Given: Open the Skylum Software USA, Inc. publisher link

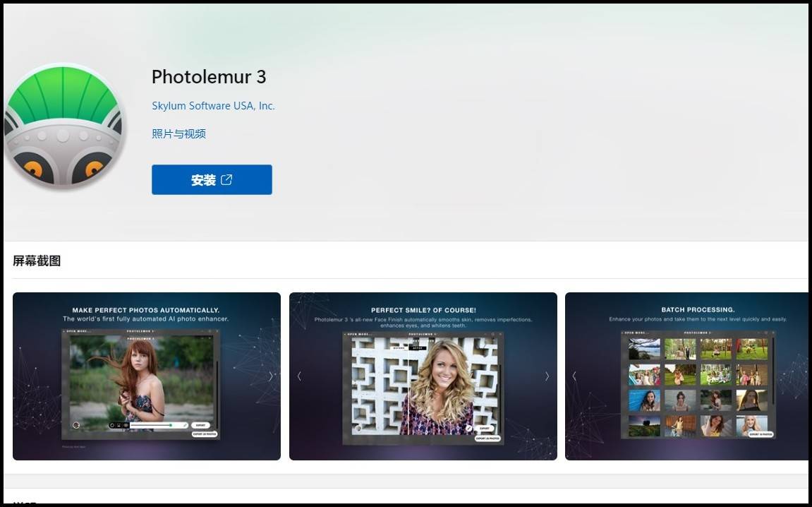Looking at the screenshot, I should click(213, 106).
